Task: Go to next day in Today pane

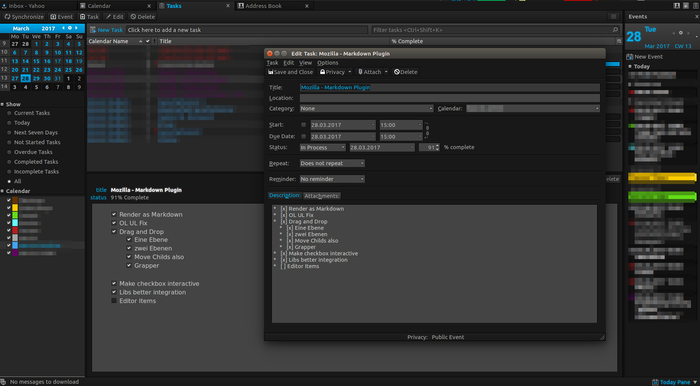Action: [687, 33]
